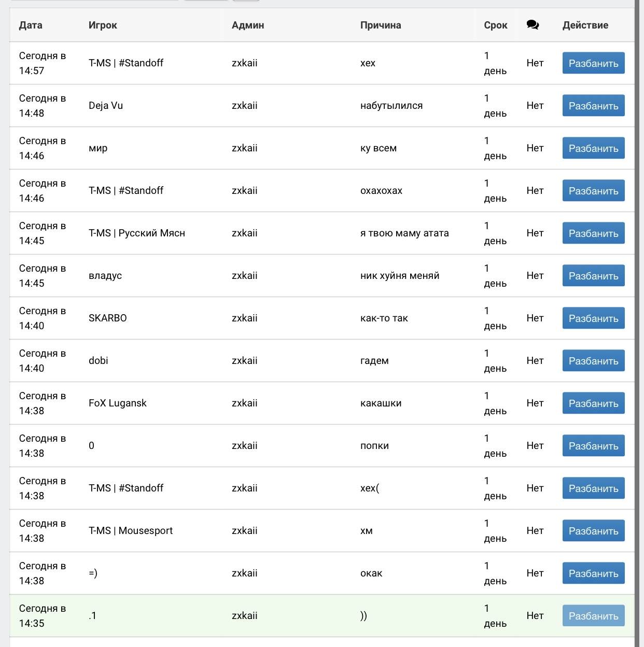
Task: Unban player .1 in highlighted row
Action: 593,616
